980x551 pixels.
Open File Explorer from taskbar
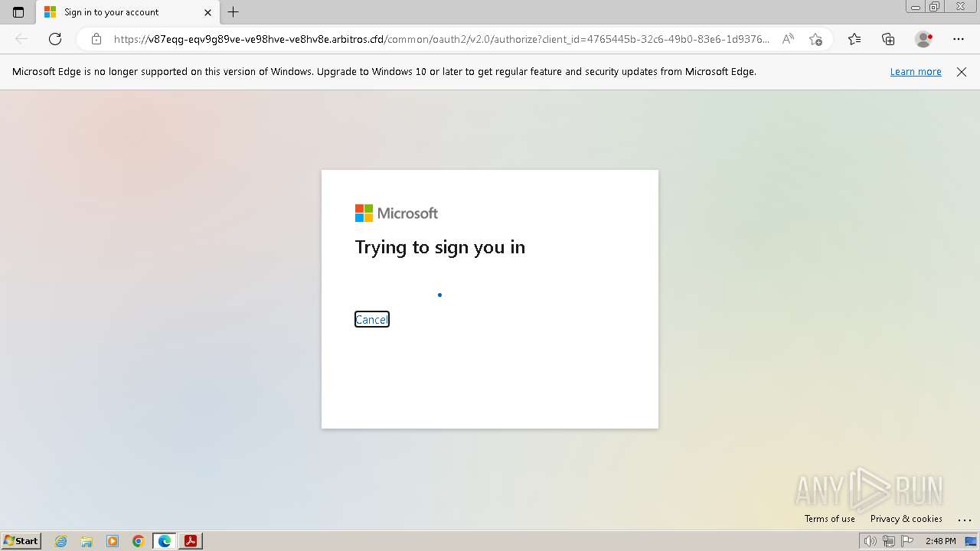point(87,541)
